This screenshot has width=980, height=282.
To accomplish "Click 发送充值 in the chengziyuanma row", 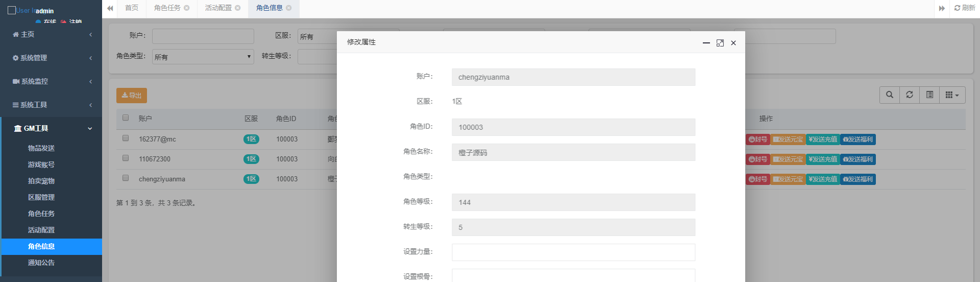I will (x=823, y=179).
